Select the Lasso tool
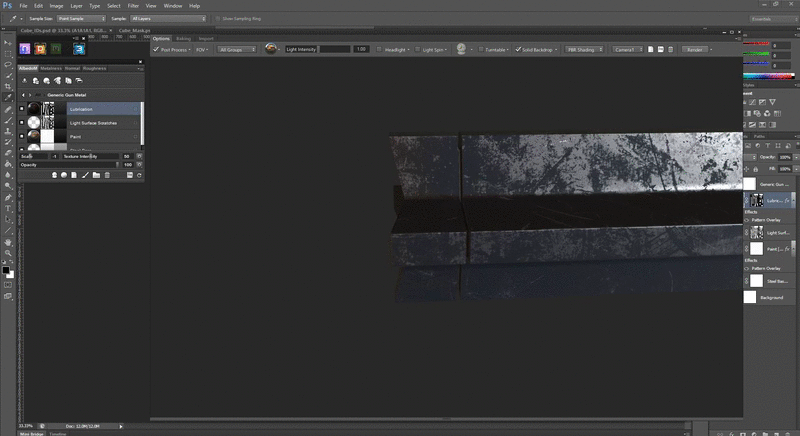 8,65
